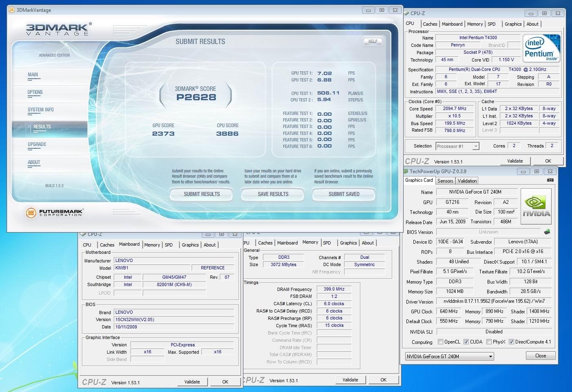Switch to SPD tab in top CPU-Z

pyautogui.click(x=492, y=24)
